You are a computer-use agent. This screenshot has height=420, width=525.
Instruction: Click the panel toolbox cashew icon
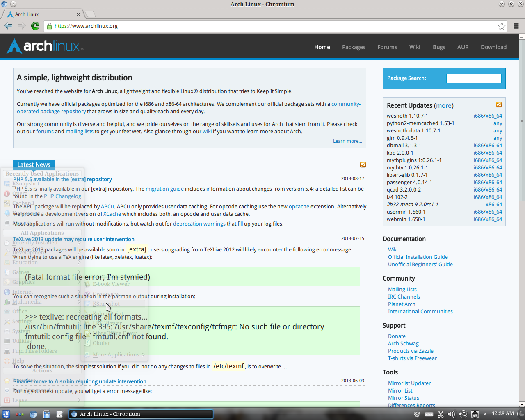tap(521, 414)
